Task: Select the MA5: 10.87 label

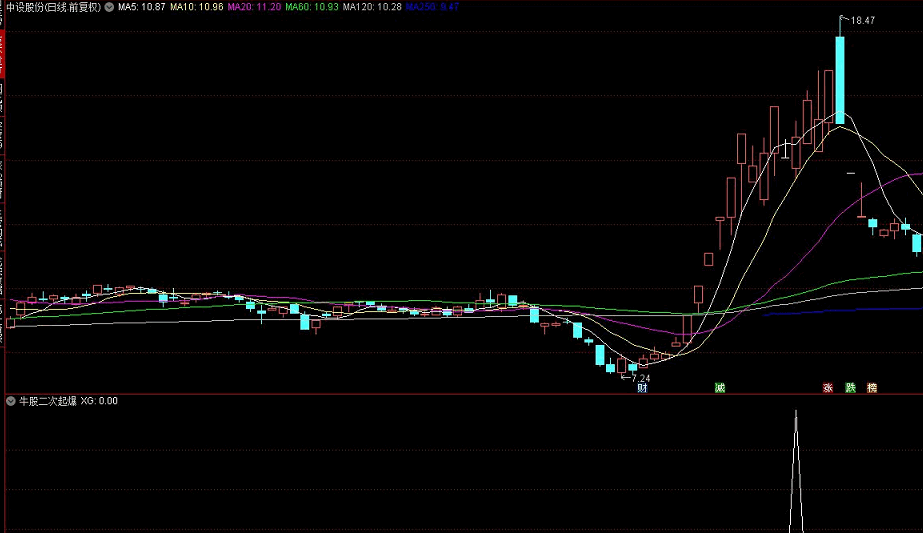Action: pyautogui.click(x=141, y=7)
